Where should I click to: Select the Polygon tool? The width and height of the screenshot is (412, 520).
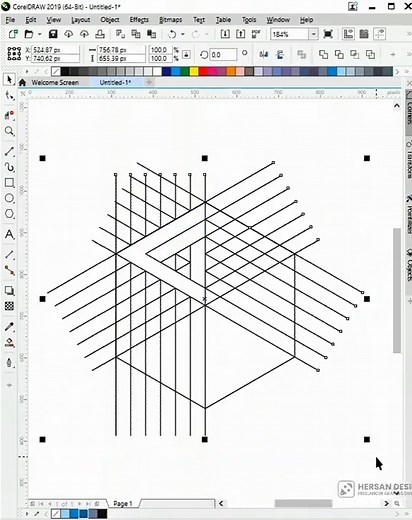click(x=9, y=214)
